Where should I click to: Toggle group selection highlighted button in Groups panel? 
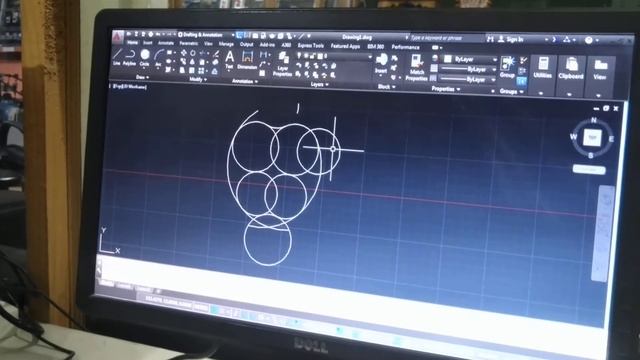pos(521,81)
